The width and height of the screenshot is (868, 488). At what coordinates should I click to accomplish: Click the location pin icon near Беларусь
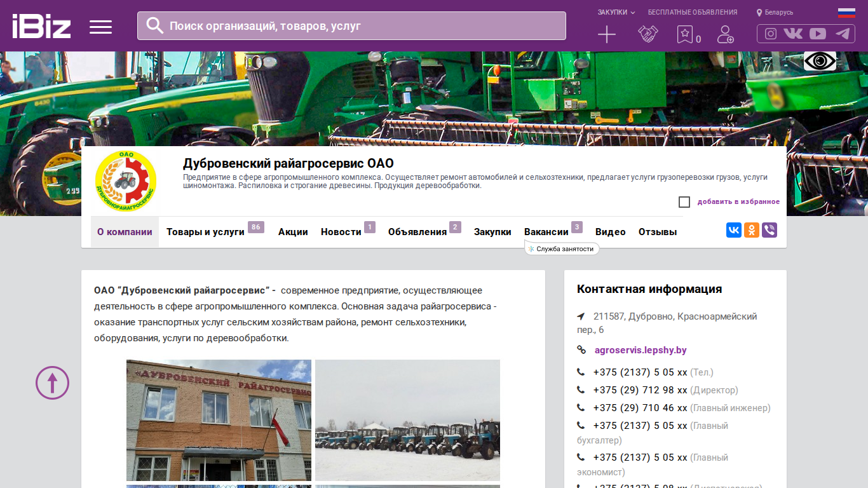point(759,13)
